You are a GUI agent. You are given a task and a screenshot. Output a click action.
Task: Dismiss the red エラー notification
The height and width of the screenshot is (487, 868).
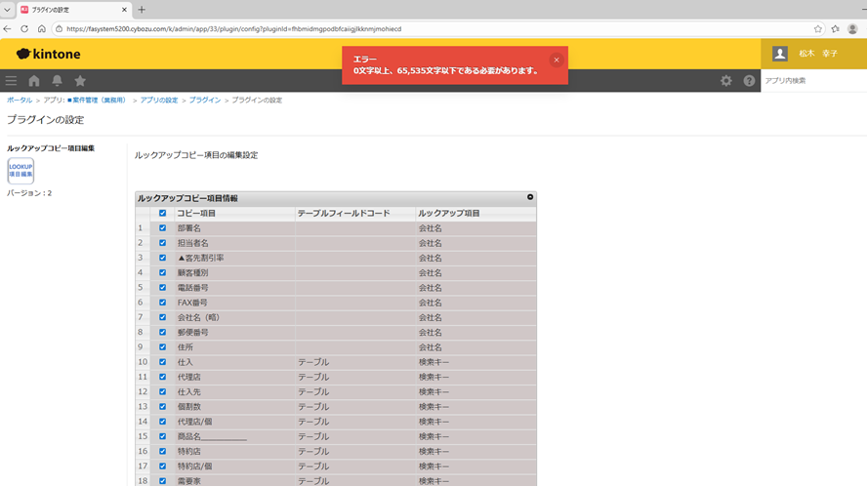point(557,60)
